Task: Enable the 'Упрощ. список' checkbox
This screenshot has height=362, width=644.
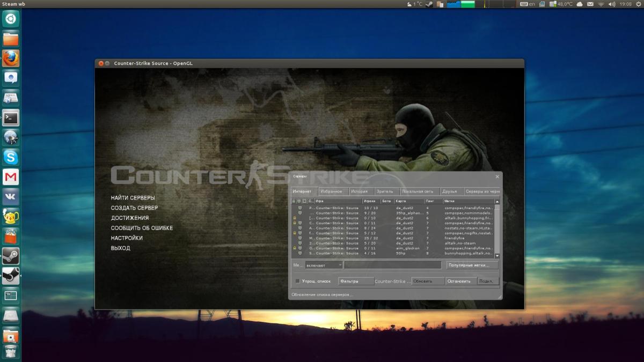Action: (298, 281)
